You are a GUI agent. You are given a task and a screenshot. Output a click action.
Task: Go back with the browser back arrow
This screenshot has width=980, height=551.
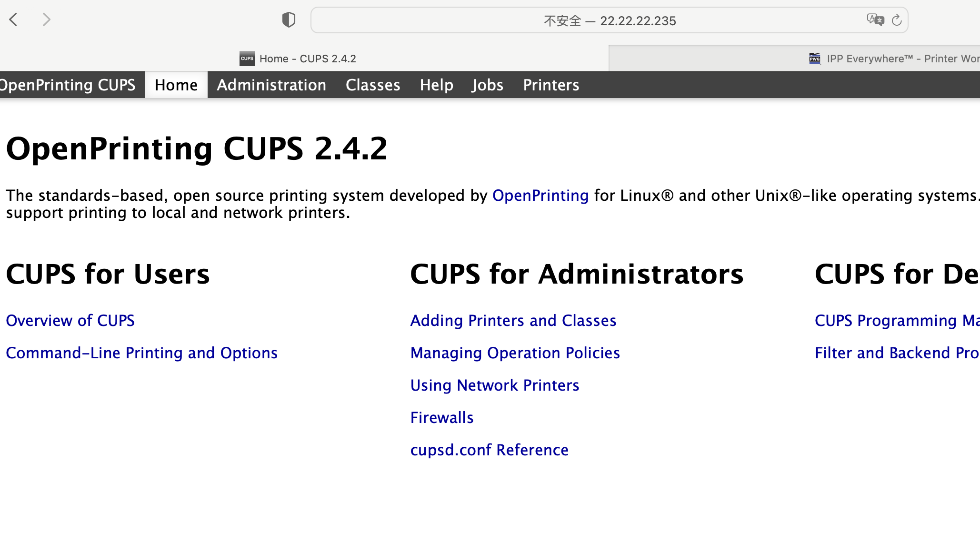point(14,20)
